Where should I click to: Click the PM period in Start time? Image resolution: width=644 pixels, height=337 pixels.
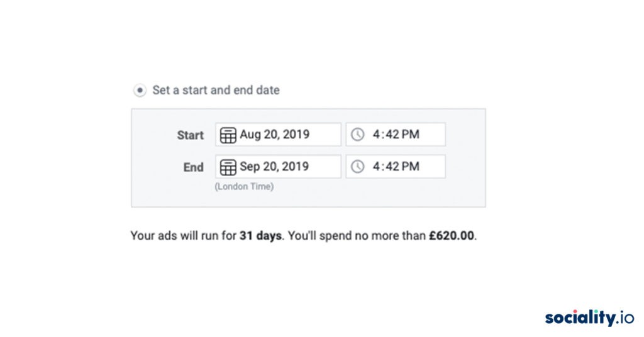(411, 134)
